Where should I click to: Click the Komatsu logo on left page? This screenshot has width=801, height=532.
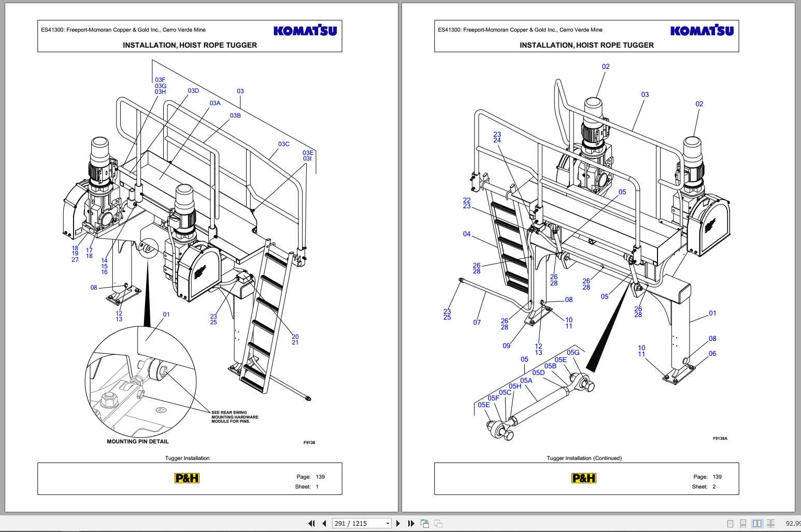point(305,31)
